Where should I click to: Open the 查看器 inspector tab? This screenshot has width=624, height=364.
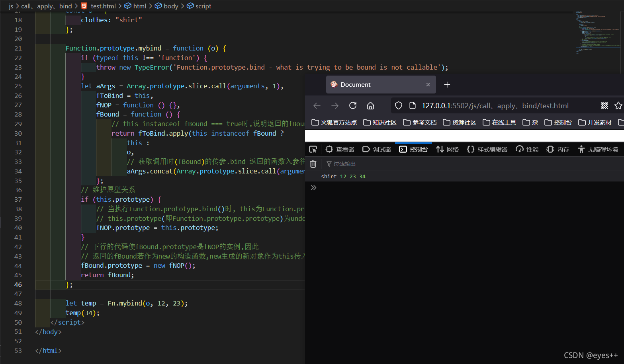tap(340, 149)
